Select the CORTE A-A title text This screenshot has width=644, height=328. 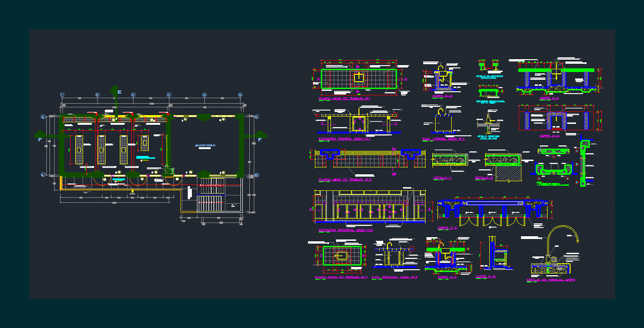550,98
